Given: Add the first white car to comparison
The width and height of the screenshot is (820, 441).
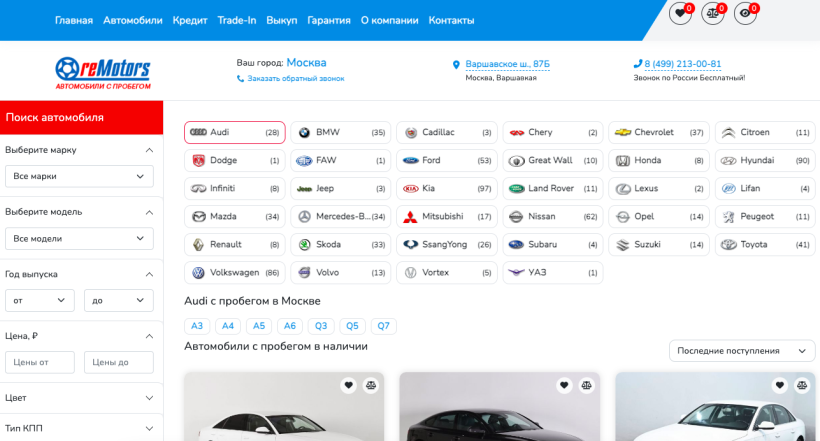Looking at the screenshot, I should click(x=371, y=386).
